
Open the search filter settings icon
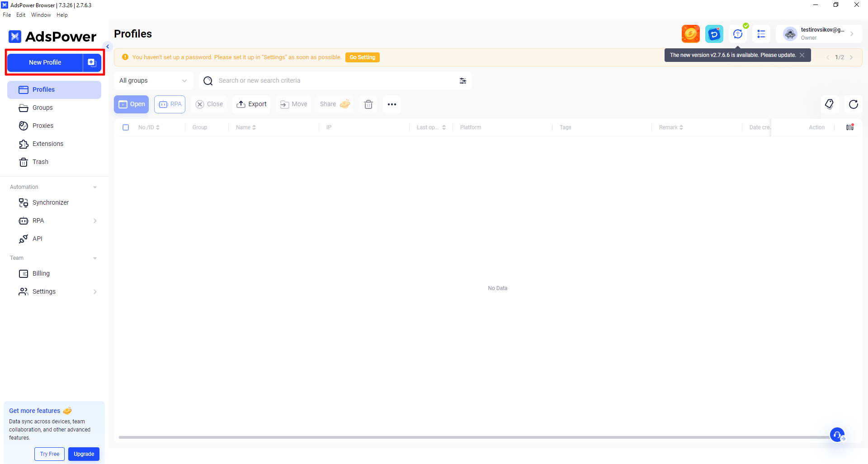tap(462, 81)
